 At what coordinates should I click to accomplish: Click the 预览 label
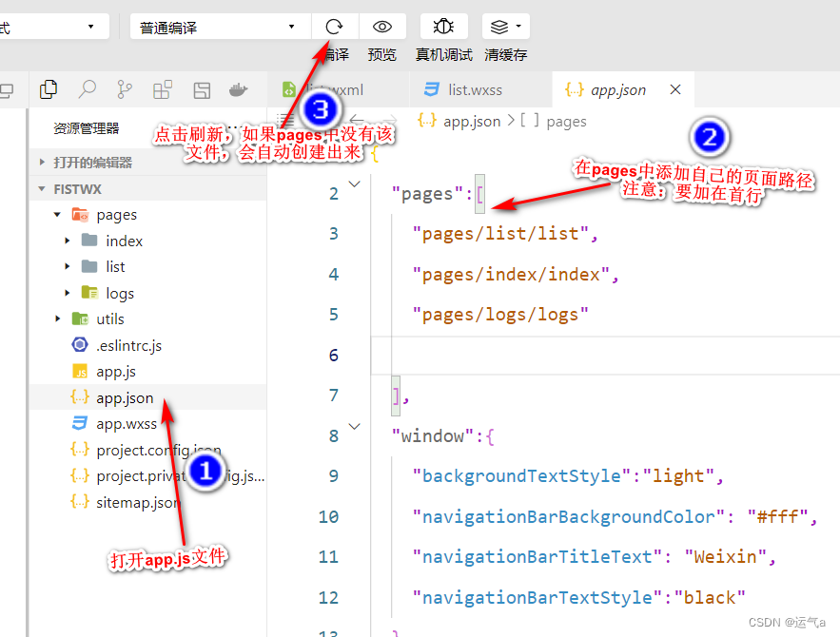click(x=382, y=54)
